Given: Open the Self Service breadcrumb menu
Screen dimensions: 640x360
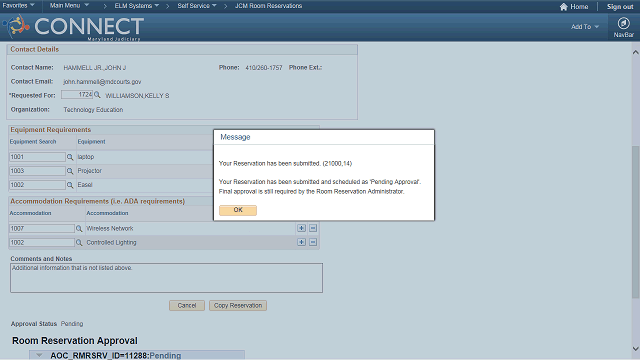Looking at the screenshot, I should click(x=197, y=6).
